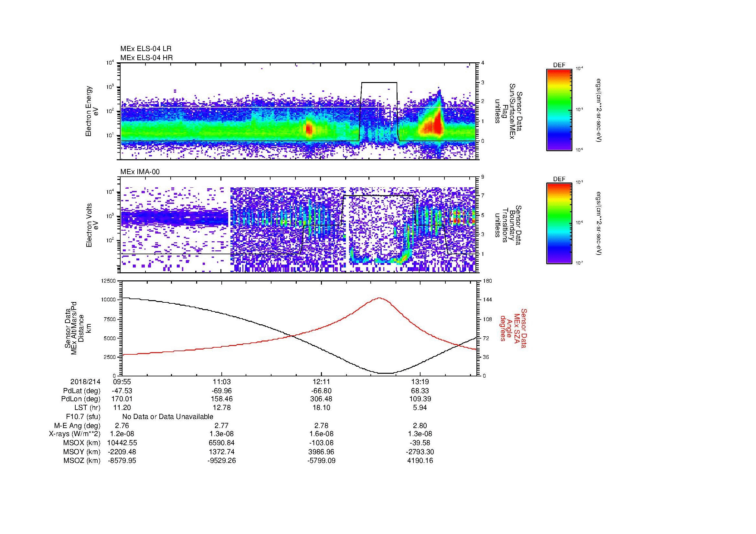Image resolution: width=756 pixels, height=534 pixels.
Task: Click the 'PdLat (deg)' row label
Action: point(82,391)
